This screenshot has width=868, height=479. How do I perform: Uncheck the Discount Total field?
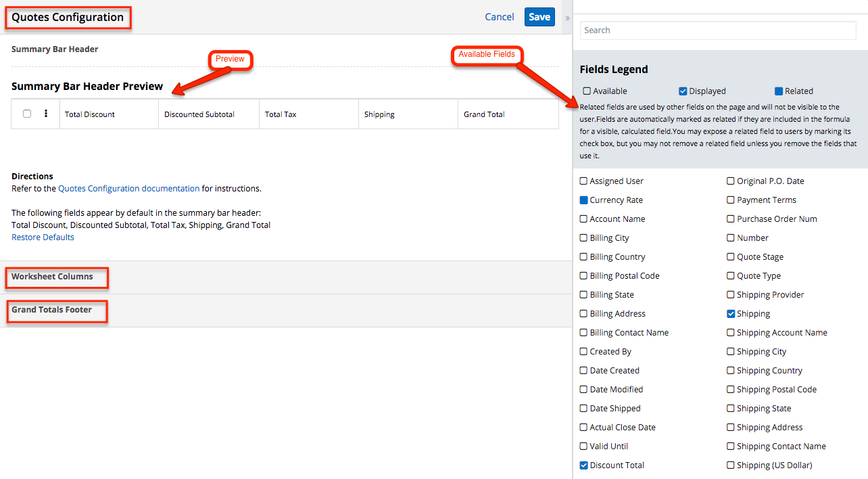[x=584, y=465]
